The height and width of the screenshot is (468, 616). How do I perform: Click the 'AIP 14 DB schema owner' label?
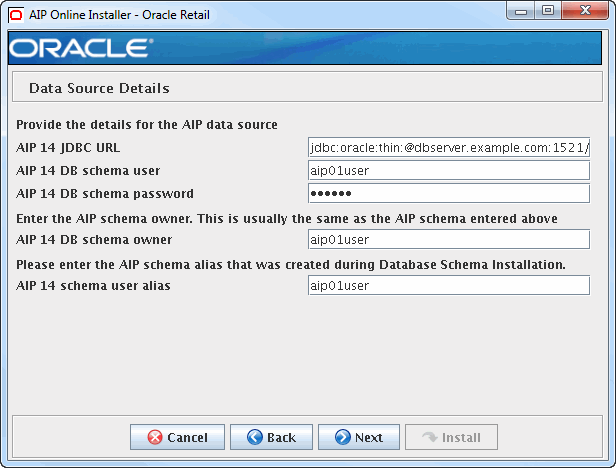tap(94, 239)
